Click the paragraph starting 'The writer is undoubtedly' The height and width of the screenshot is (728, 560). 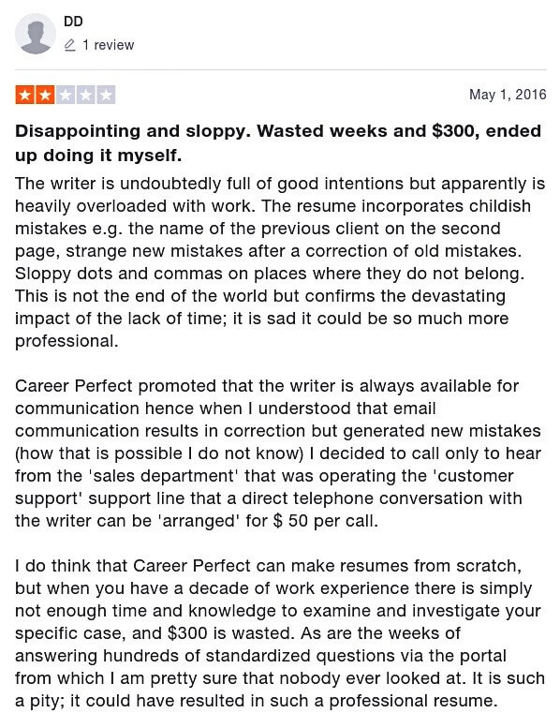coord(280,262)
